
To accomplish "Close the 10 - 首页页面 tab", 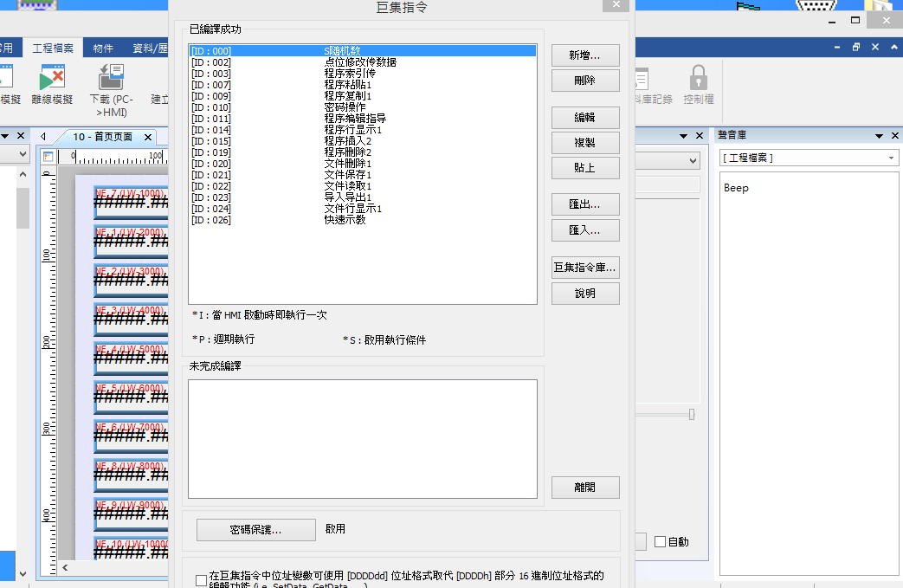I will tap(148, 137).
